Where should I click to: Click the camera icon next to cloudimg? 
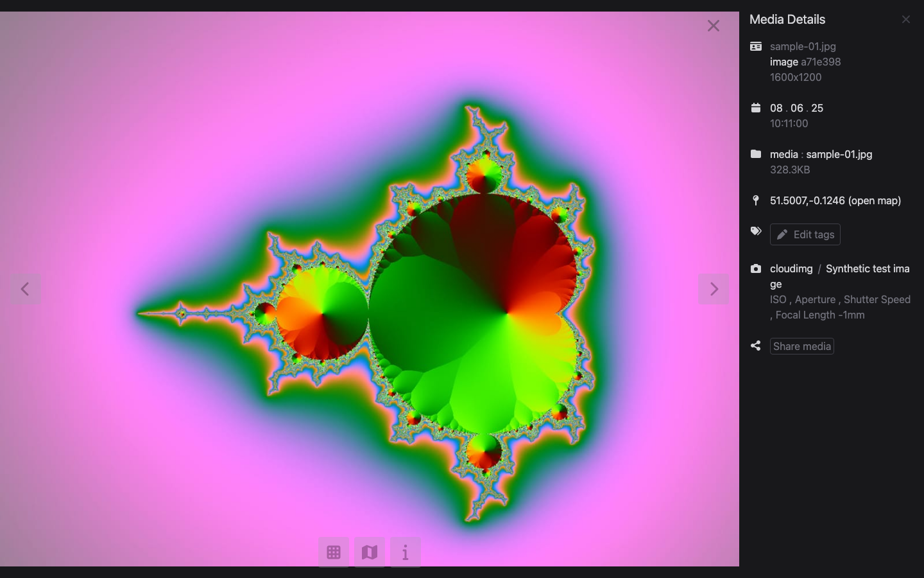(x=756, y=268)
